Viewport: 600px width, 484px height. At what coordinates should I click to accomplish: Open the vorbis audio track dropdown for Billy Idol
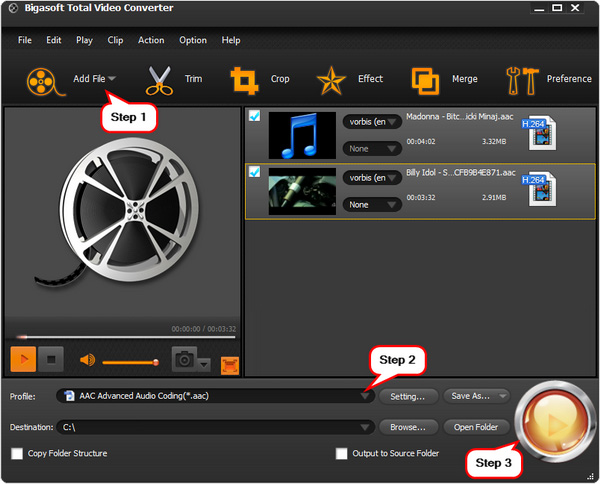point(372,178)
